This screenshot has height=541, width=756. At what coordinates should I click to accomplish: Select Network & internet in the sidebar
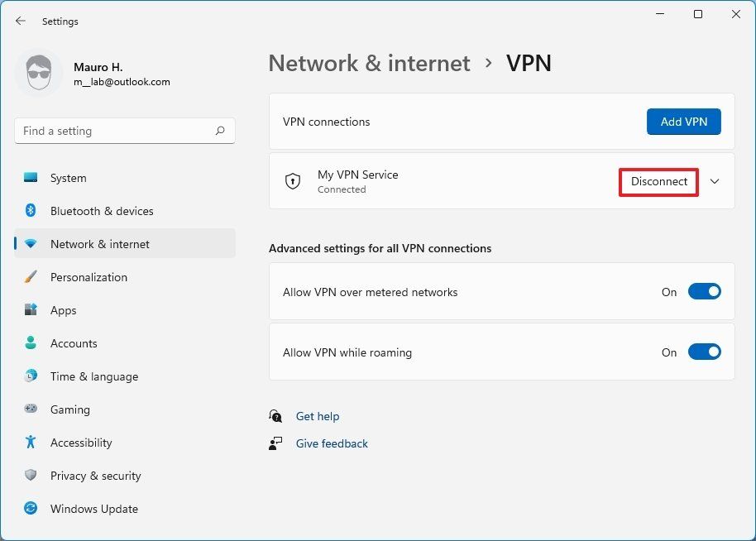coord(99,244)
